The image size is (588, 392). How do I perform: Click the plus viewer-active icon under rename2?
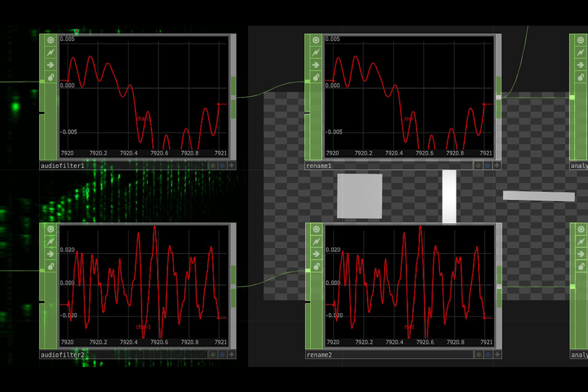point(497,354)
